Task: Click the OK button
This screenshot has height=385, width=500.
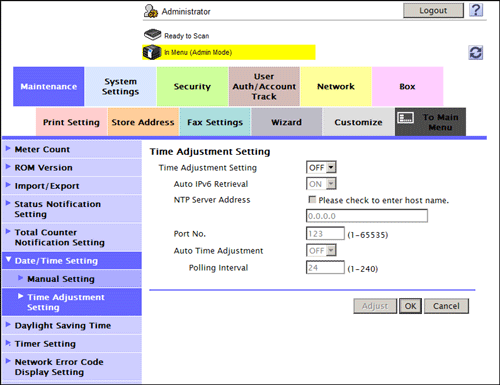Action: tap(410, 306)
